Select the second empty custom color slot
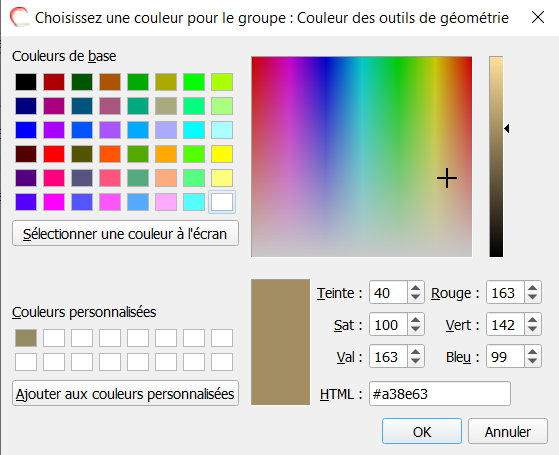559x455 pixels. point(82,338)
